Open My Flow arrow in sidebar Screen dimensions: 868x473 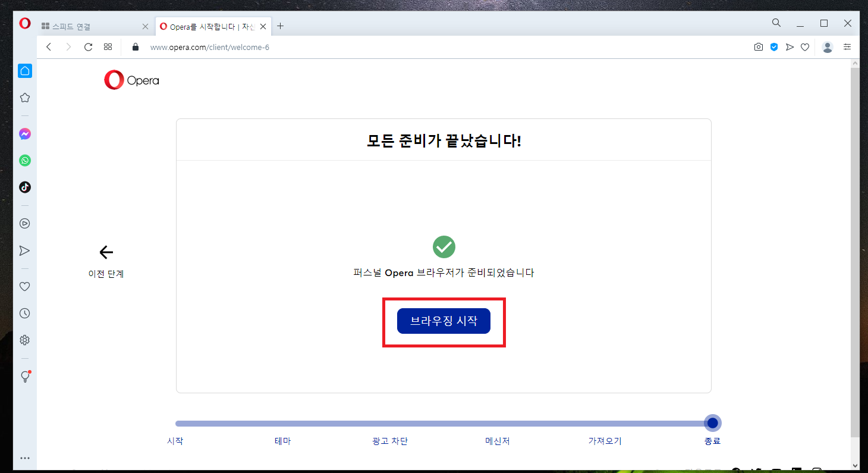[x=25, y=250]
